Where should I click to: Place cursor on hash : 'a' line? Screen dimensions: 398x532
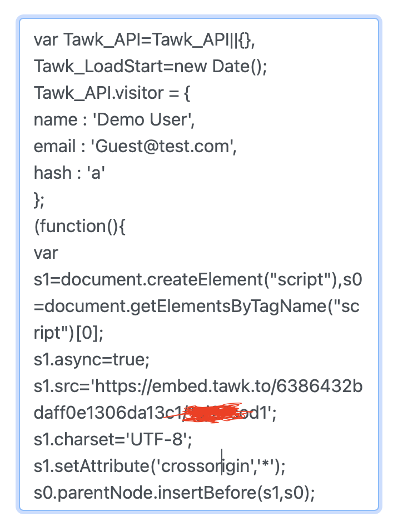point(69,173)
